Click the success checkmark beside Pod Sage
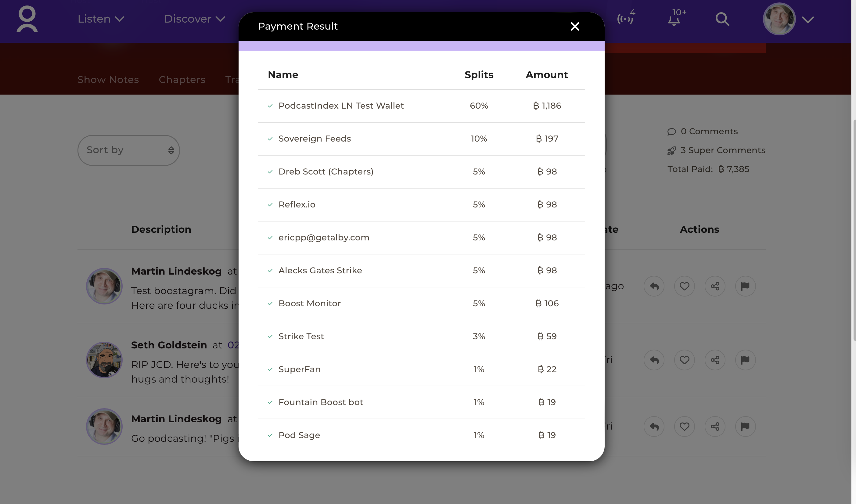The height and width of the screenshot is (504, 856). pyautogui.click(x=270, y=435)
